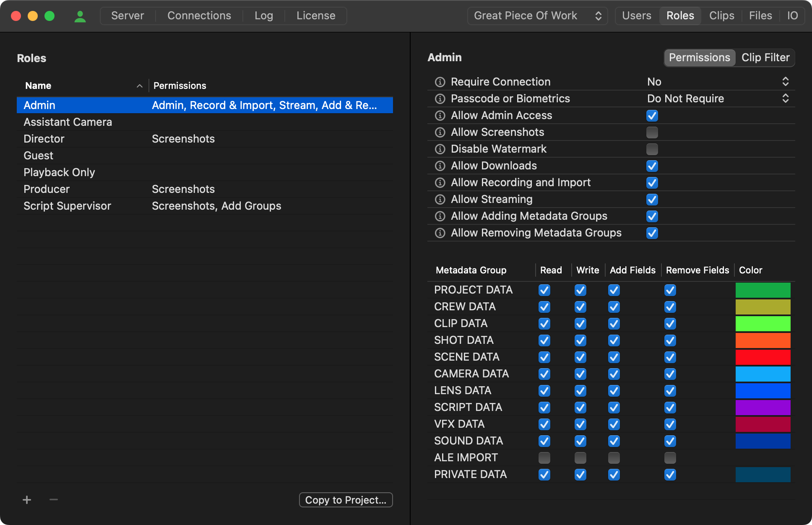Enable Read access for ALE IMPORT
The height and width of the screenshot is (525, 812).
coord(544,457)
